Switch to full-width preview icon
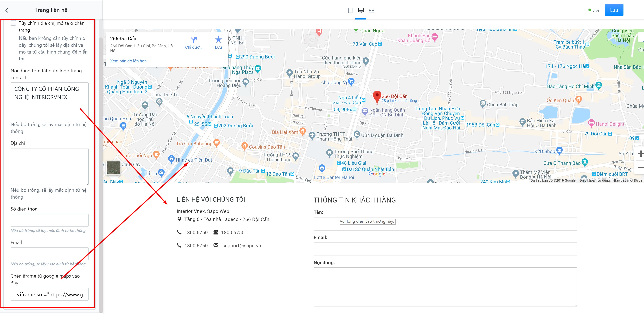644x314 pixels. pos(371,10)
